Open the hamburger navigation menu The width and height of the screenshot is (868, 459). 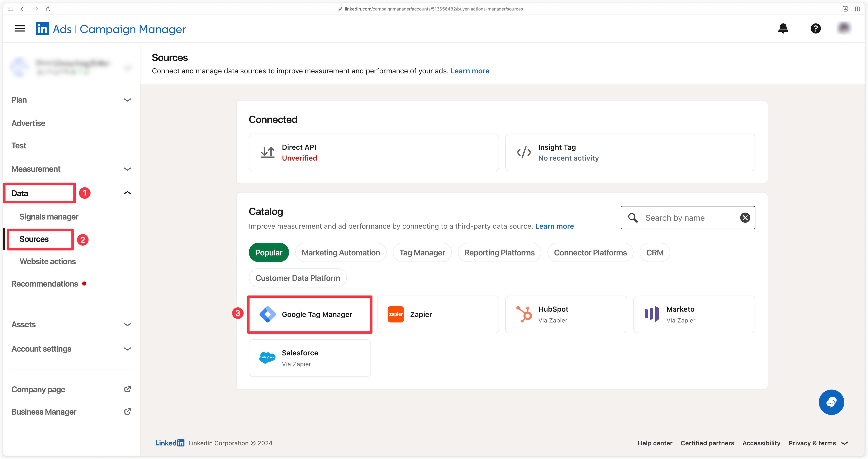(19, 29)
